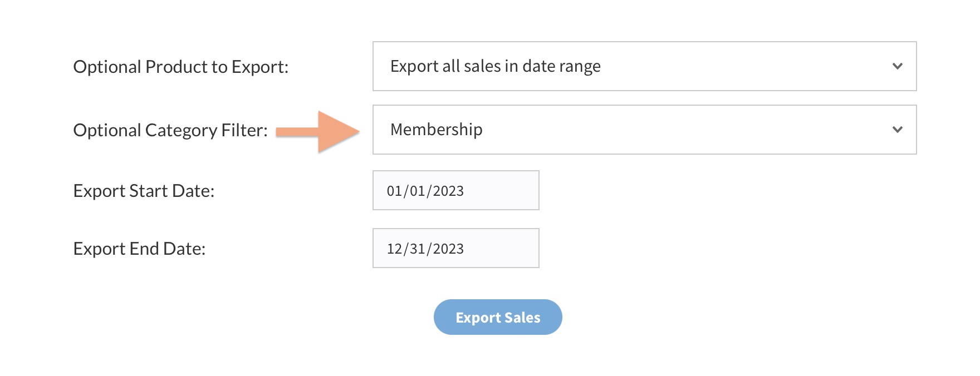This screenshot has height=376, width=980.
Task: Click the 12/31/2023 date value
Action: [x=425, y=249]
